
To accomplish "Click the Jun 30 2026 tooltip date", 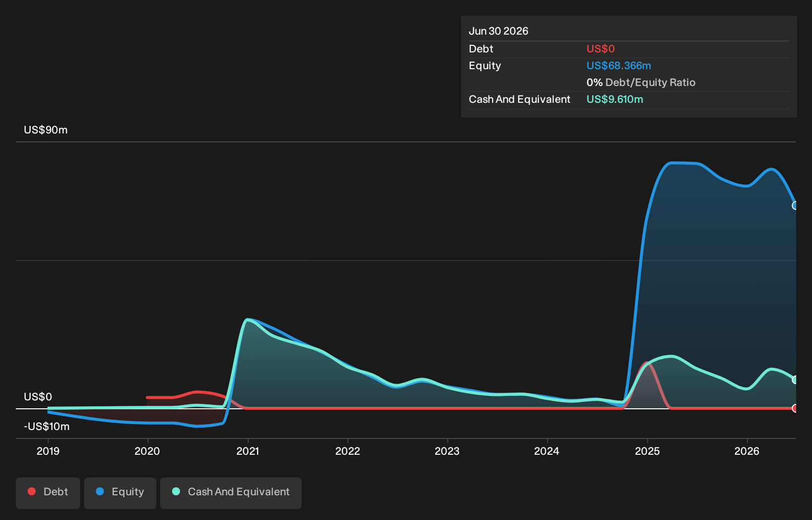I will [x=498, y=31].
